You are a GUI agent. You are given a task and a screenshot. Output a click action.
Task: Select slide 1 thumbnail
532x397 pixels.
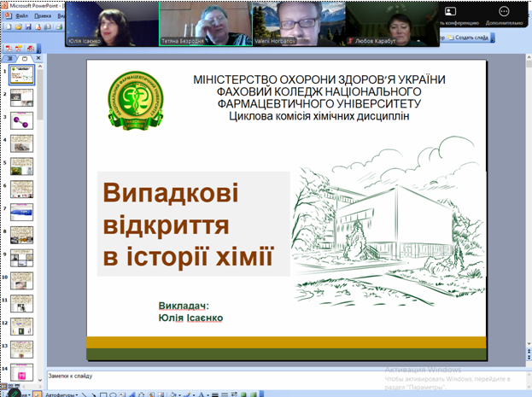(21, 74)
